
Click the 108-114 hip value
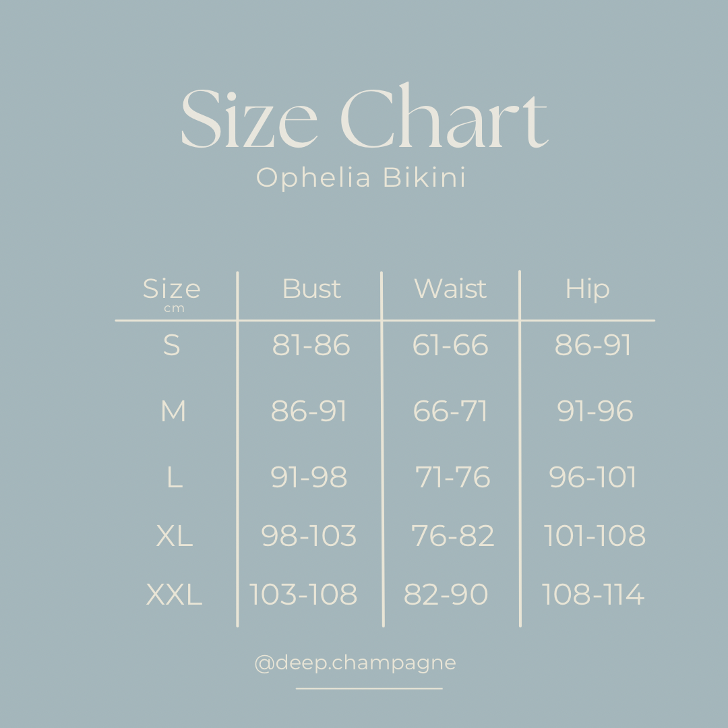[593, 595]
